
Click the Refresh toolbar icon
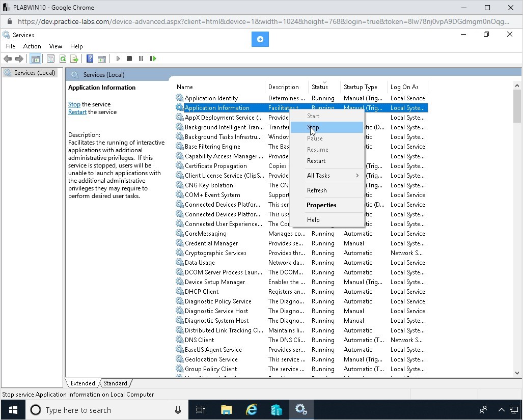pos(62,59)
